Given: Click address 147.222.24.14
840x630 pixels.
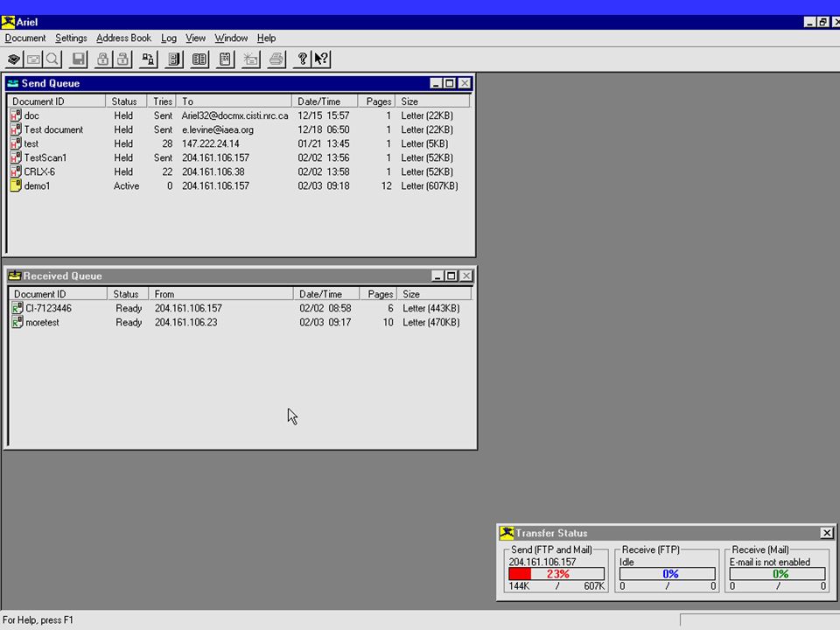Looking at the screenshot, I should [211, 143].
